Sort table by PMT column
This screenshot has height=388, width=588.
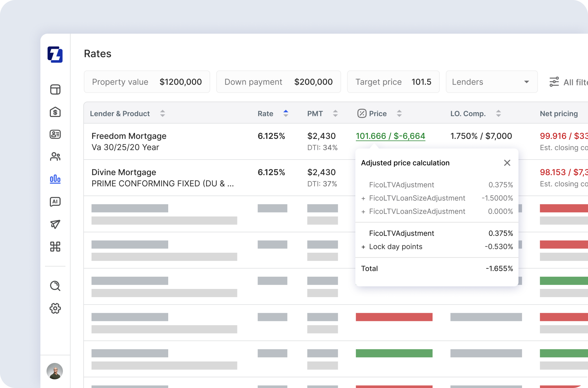(x=335, y=114)
